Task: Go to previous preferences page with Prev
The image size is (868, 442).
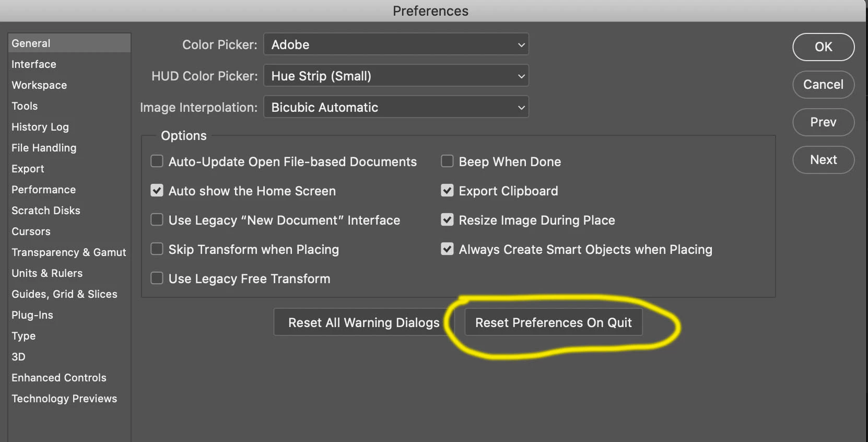Action: [x=823, y=122]
